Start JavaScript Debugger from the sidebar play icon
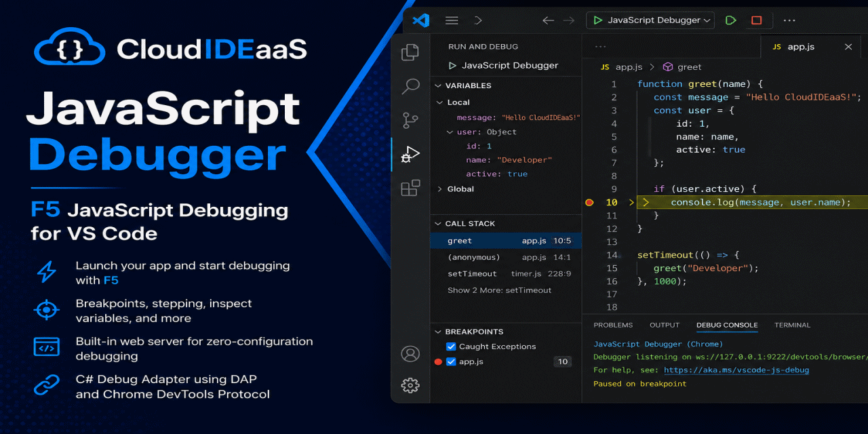 click(452, 66)
